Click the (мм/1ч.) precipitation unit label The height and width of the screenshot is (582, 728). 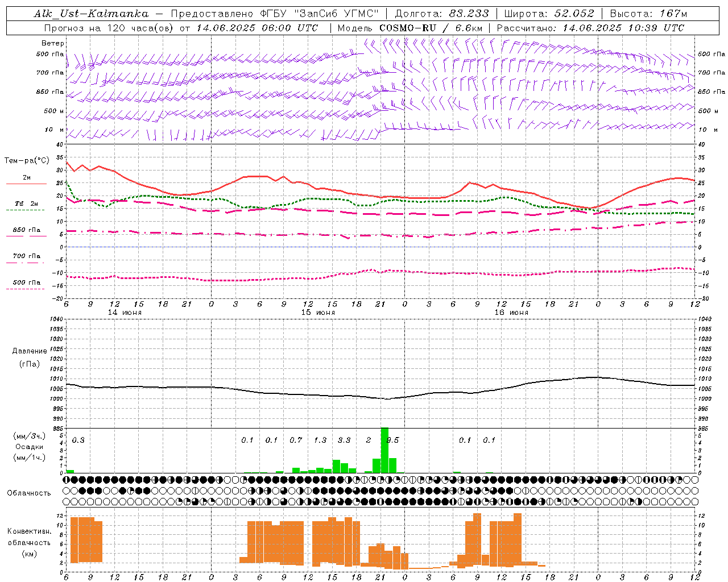pos(29,458)
